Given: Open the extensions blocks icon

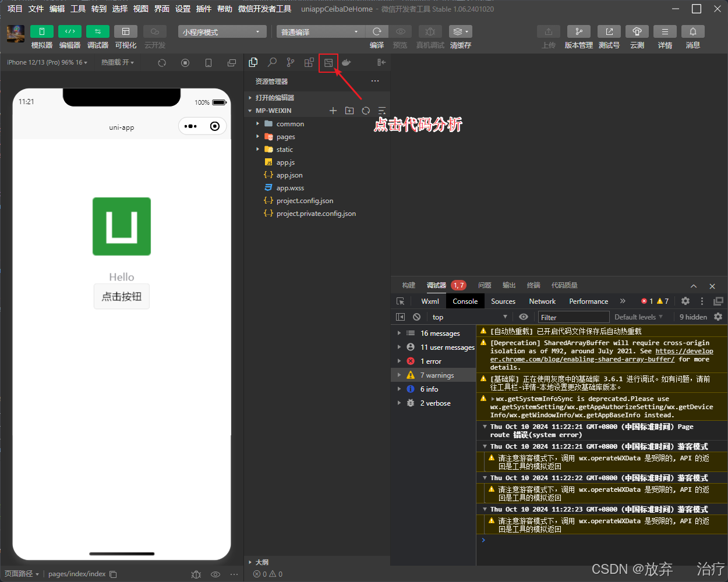Looking at the screenshot, I should pos(309,62).
